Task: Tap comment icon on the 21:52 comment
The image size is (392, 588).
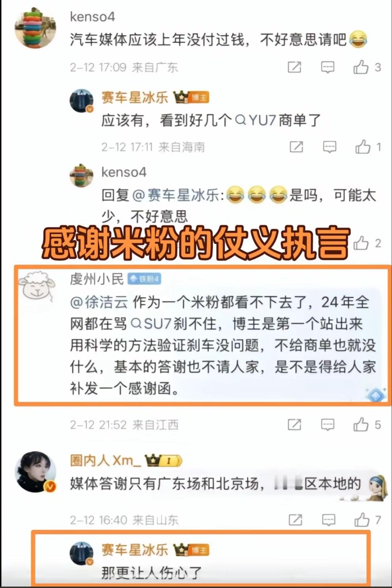Action: (x=328, y=424)
